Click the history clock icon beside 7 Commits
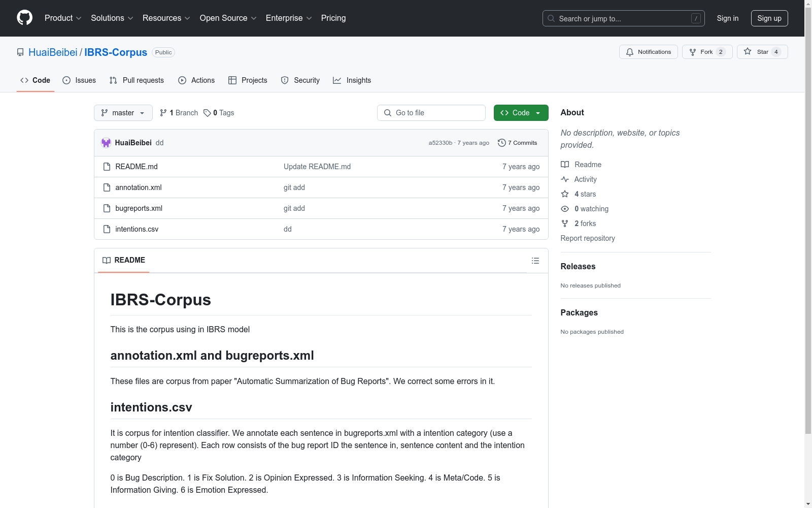The image size is (812, 508). click(x=502, y=143)
